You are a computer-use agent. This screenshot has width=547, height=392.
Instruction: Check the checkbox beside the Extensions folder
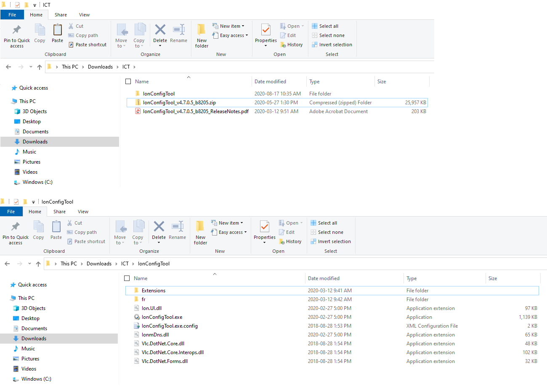click(x=128, y=290)
